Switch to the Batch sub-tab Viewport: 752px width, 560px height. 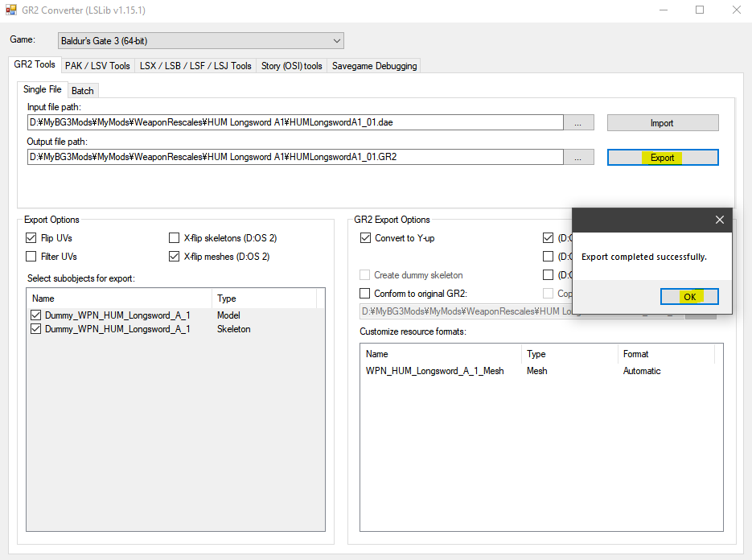pos(83,91)
